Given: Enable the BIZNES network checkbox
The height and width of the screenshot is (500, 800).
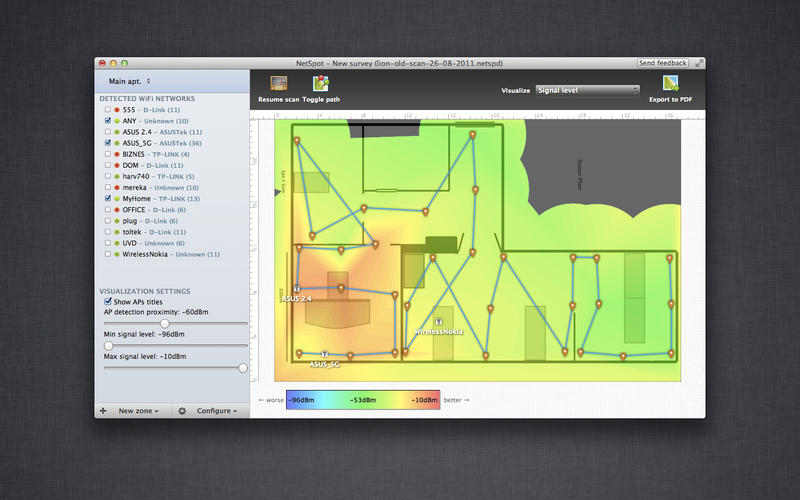Looking at the screenshot, I should [x=108, y=155].
